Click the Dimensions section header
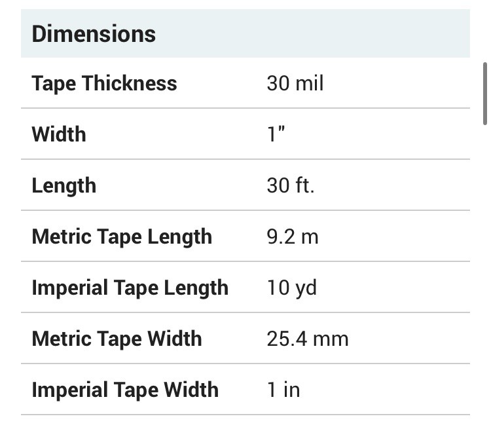This screenshot has width=491, height=448. [x=94, y=34]
